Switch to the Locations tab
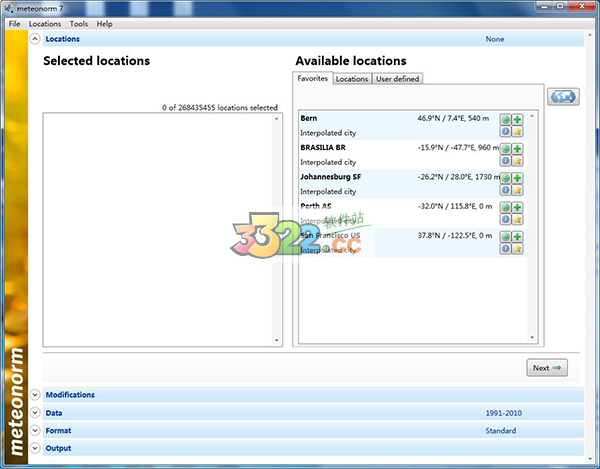The height and width of the screenshot is (469, 600). tap(352, 79)
